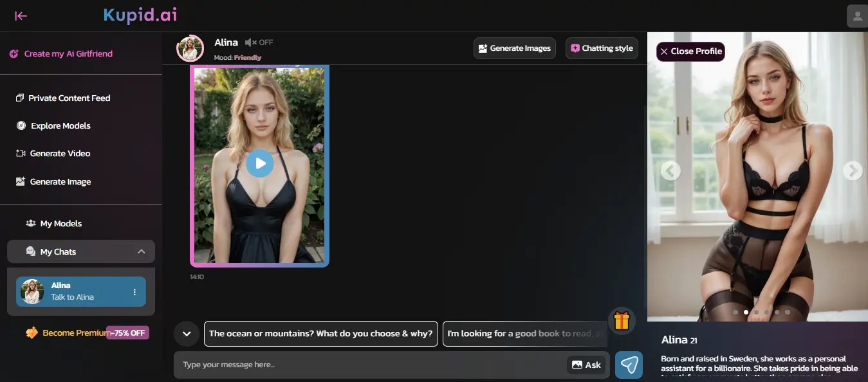Select the Generate Video sidebar icon

coord(20,153)
